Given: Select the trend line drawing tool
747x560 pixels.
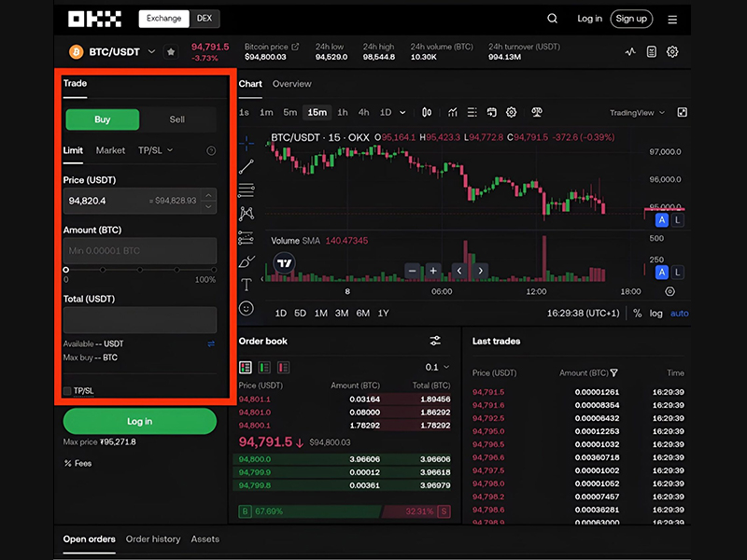Looking at the screenshot, I should (x=247, y=167).
